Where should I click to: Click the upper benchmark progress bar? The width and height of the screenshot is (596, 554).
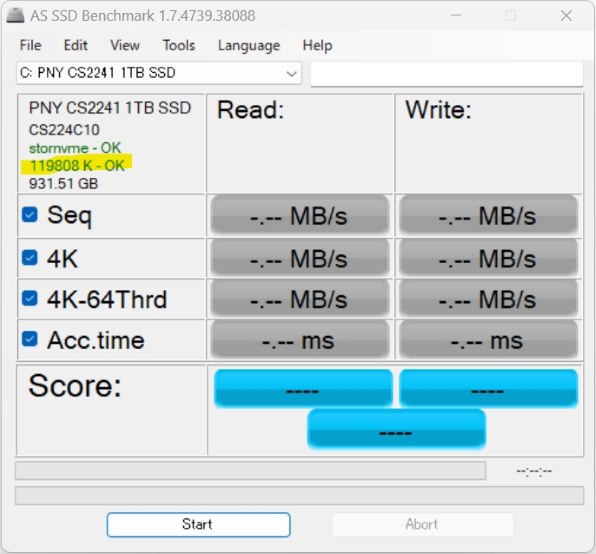250,471
